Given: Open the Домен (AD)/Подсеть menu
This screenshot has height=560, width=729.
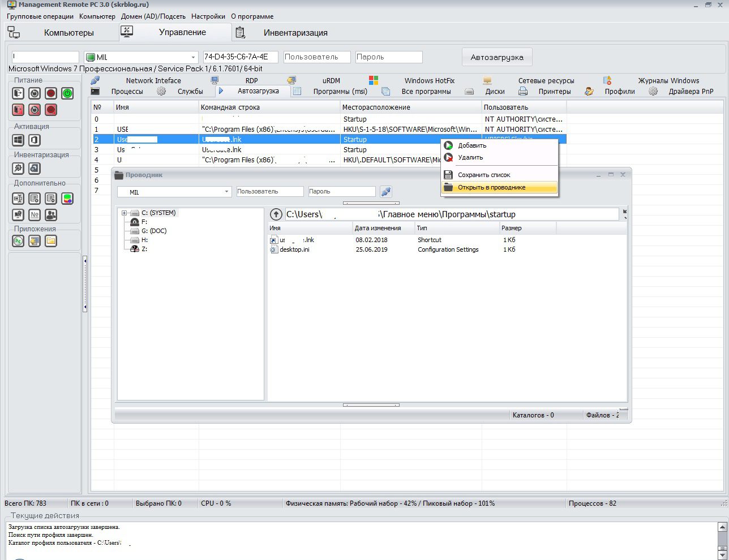Looking at the screenshot, I should (x=153, y=16).
